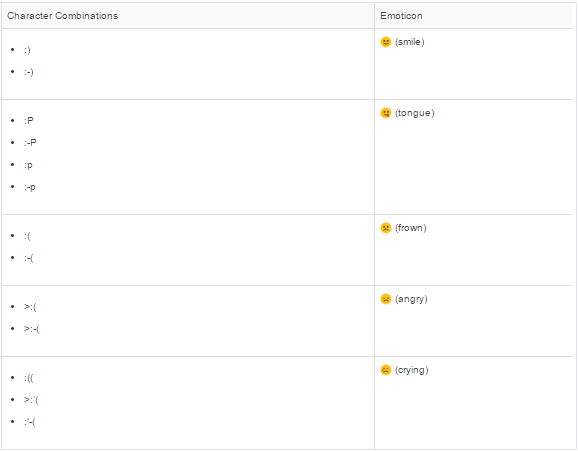The height and width of the screenshot is (451, 578).
Task: Select the ">:(" angry combination
Action: (x=30, y=307)
